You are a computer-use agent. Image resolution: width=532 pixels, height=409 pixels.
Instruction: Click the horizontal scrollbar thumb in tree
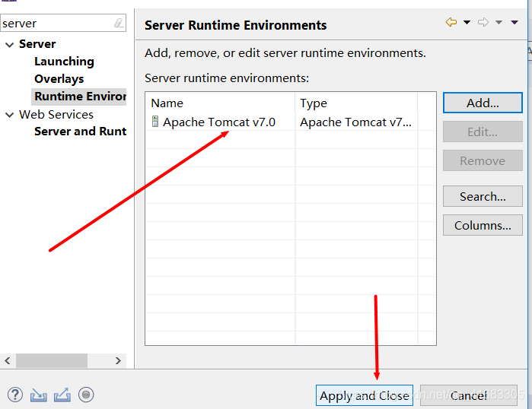coord(52,360)
